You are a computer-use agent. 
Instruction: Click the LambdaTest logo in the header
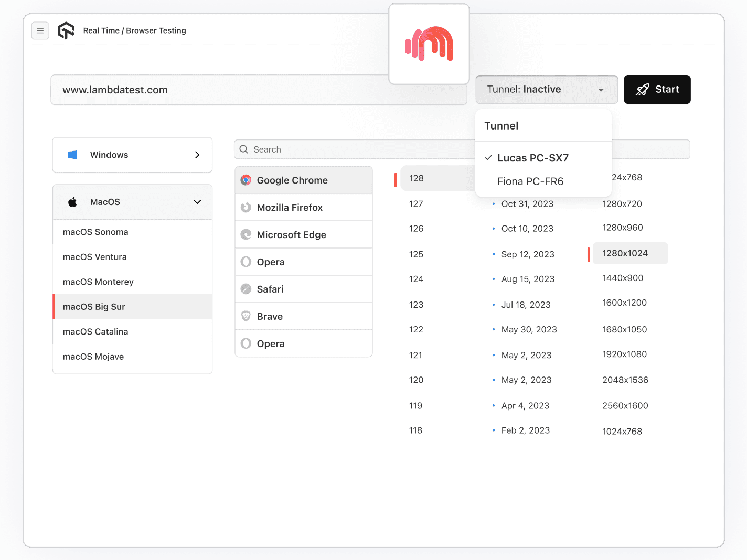pos(66,30)
